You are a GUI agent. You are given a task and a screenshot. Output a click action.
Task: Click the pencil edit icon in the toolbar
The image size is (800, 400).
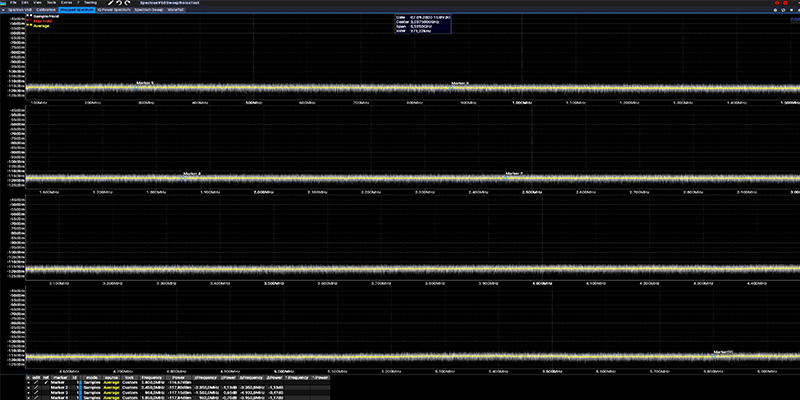(x=110, y=3)
